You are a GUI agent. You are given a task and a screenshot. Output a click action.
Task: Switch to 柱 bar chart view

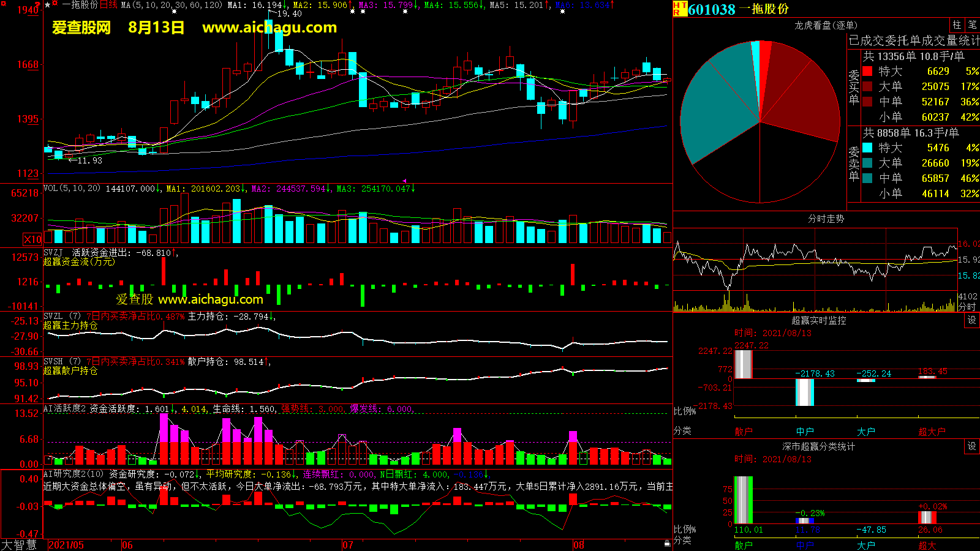click(x=957, y=25)
